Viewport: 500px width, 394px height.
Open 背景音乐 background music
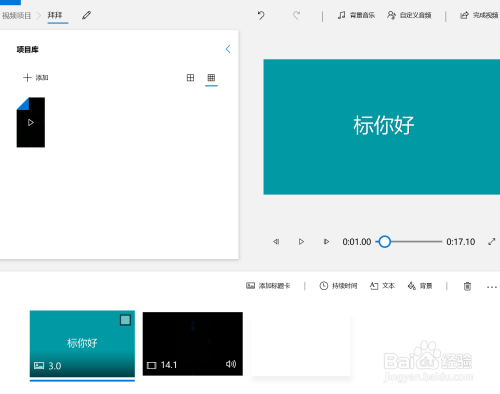[x=356, y=15]
